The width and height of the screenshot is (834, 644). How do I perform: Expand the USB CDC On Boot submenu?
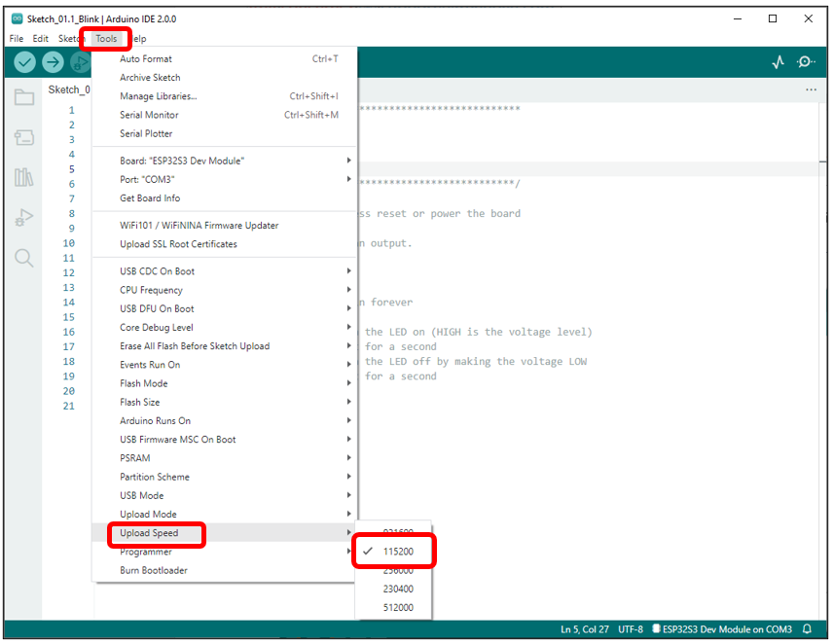coord(224,271)
